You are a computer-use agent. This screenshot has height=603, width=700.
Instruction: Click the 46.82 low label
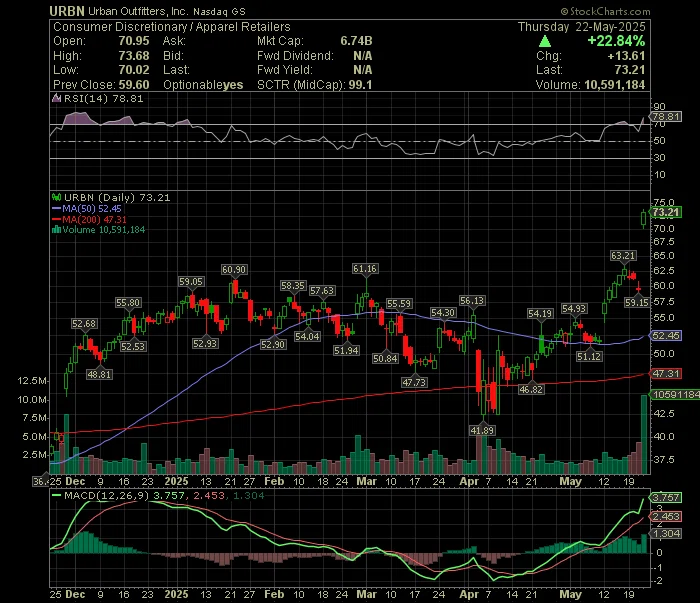pyautogui.click(x=531, y=389)
